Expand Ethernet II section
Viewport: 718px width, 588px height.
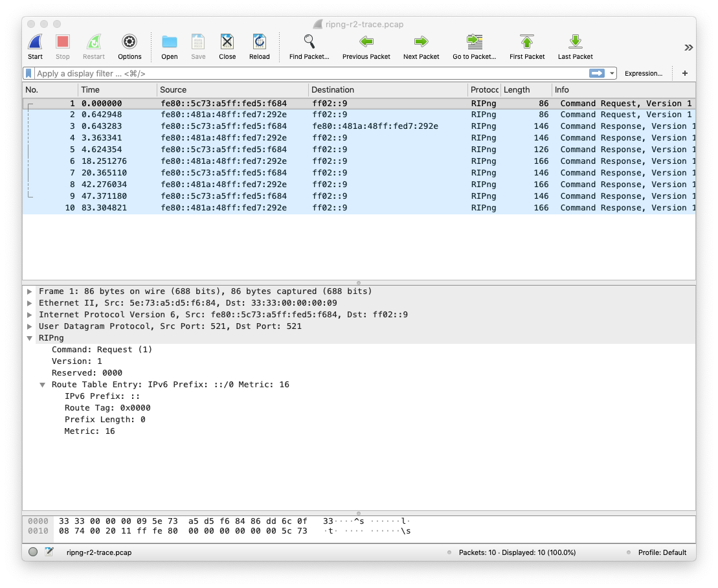point(30,303)
